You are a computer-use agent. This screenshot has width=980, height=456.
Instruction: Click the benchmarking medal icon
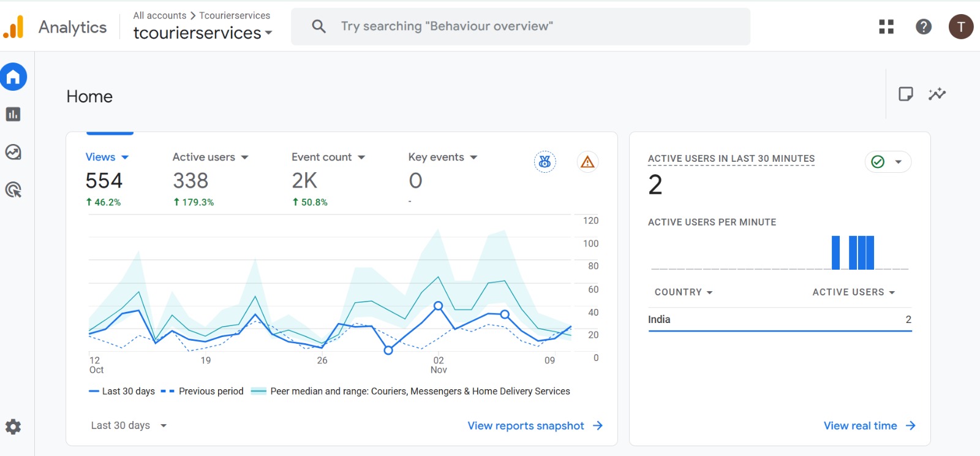[545, 162]
